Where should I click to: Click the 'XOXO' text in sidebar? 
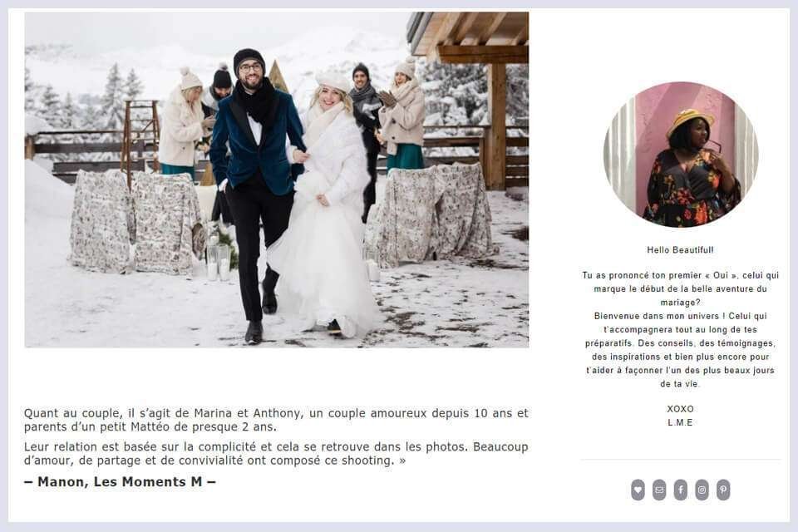coord(681,409)
